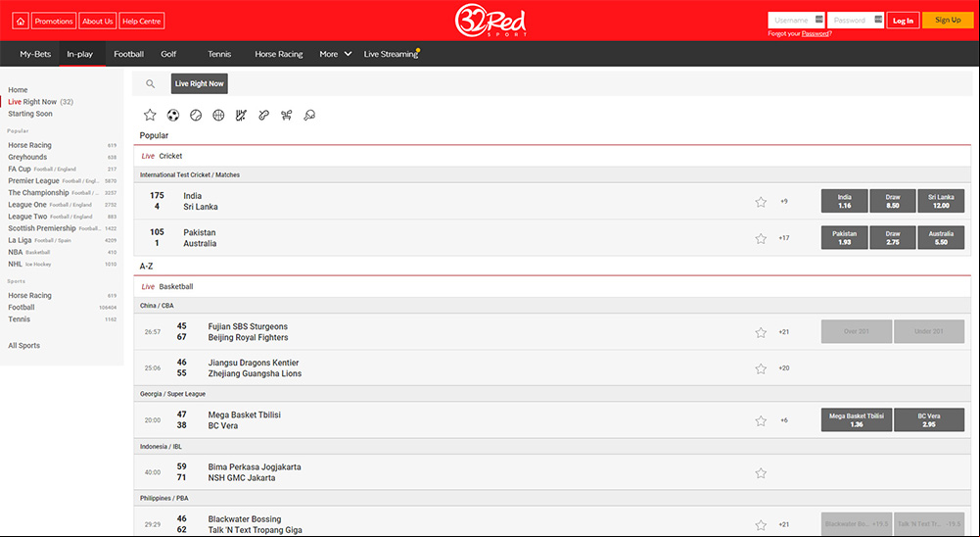Filter live events by favourites star
The width and height of the screenshot is (980, 537).
(150, 115)
